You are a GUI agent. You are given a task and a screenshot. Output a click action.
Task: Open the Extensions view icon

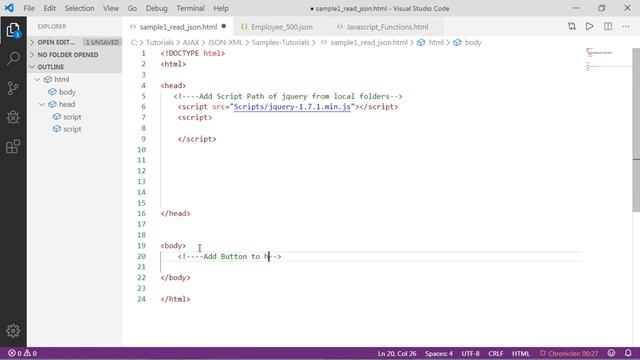13,147
